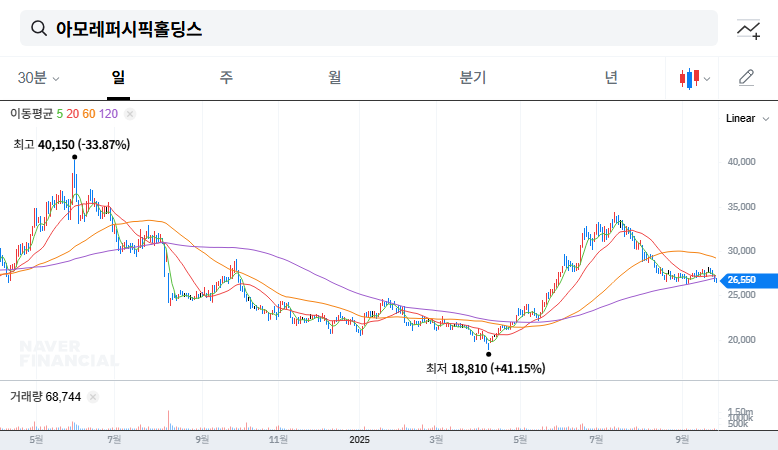Click the 아모레퍼시픽홀딩스 search field
The image size is (778, 450).
pyautogui.click(x=369, y=28)
